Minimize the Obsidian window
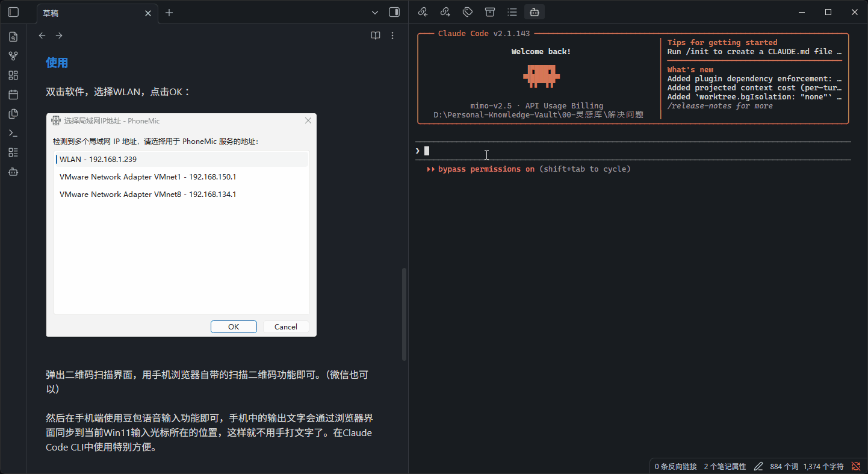This screenshot has height=474, width=868. click(x=801, y=12)
